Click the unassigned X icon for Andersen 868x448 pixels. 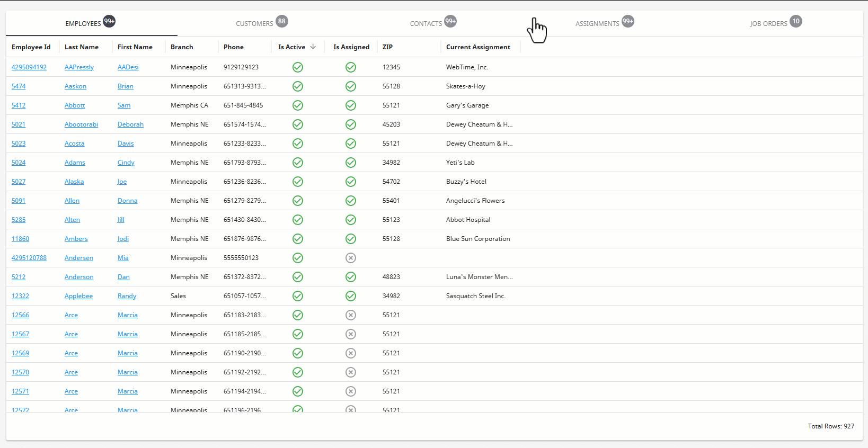coord(351,258)
